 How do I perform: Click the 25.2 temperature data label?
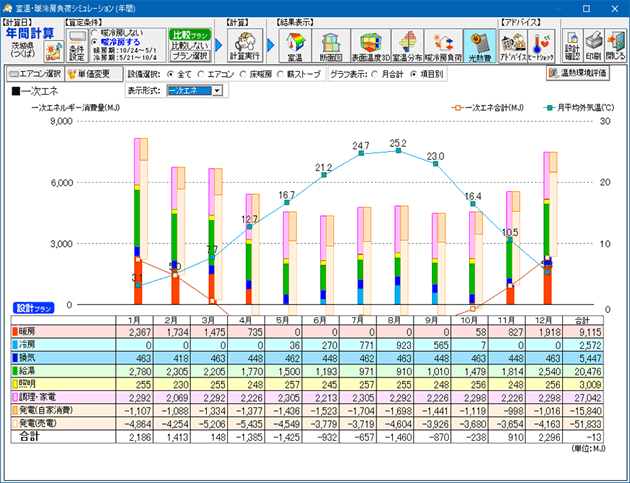[x=398, y=143]
